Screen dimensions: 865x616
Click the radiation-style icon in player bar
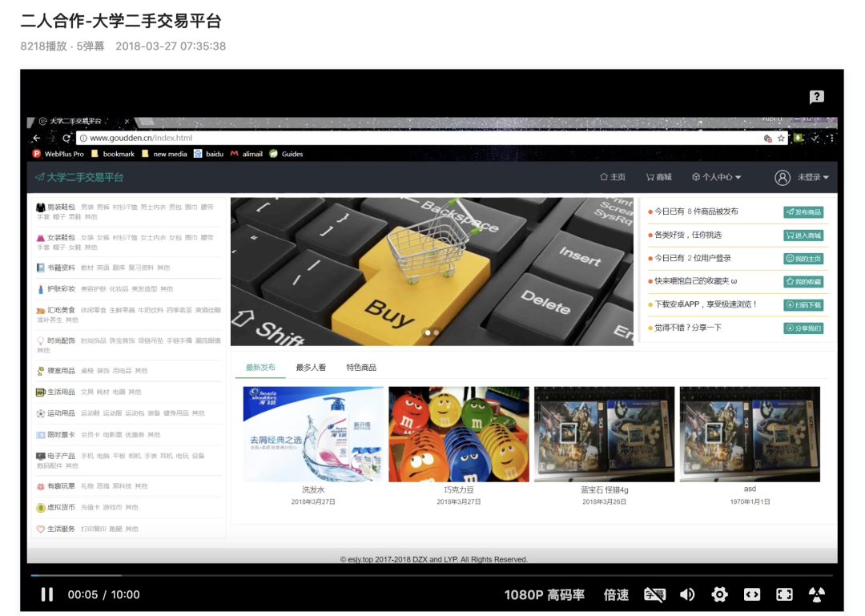pos(816,594)
